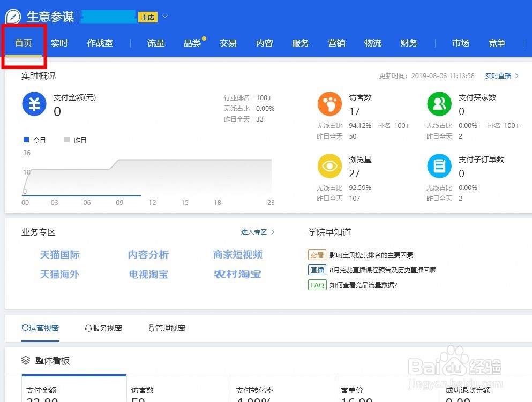Open the 交易 tab

[228, 43]
